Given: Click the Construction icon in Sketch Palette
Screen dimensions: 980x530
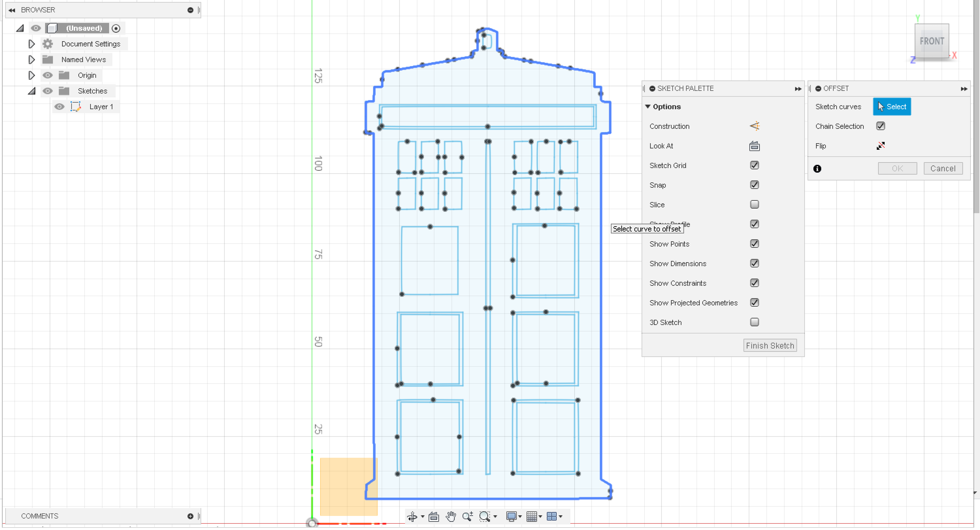Looking at the screenshot, I should tap(755, 126).
